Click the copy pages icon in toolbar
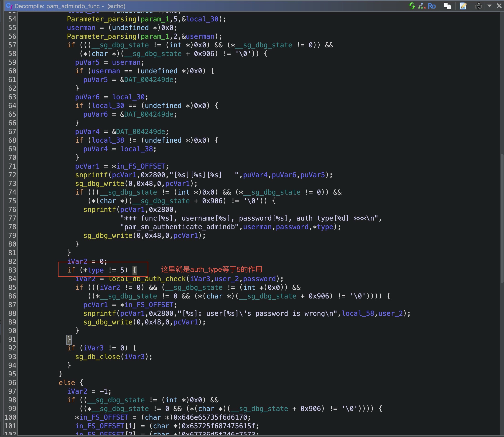Image resolution: width=504 pixels, height=437 pixels. click(x=447, y=6)
